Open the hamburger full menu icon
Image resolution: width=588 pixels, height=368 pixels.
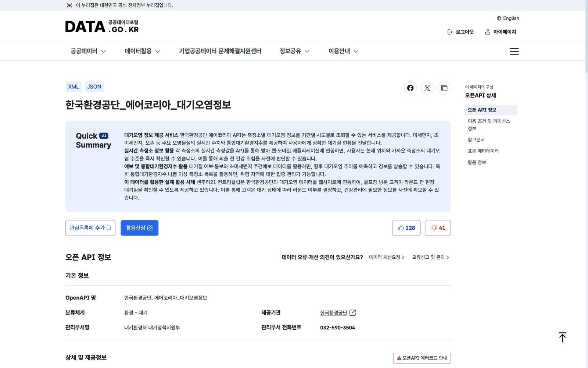pos(514,51)
